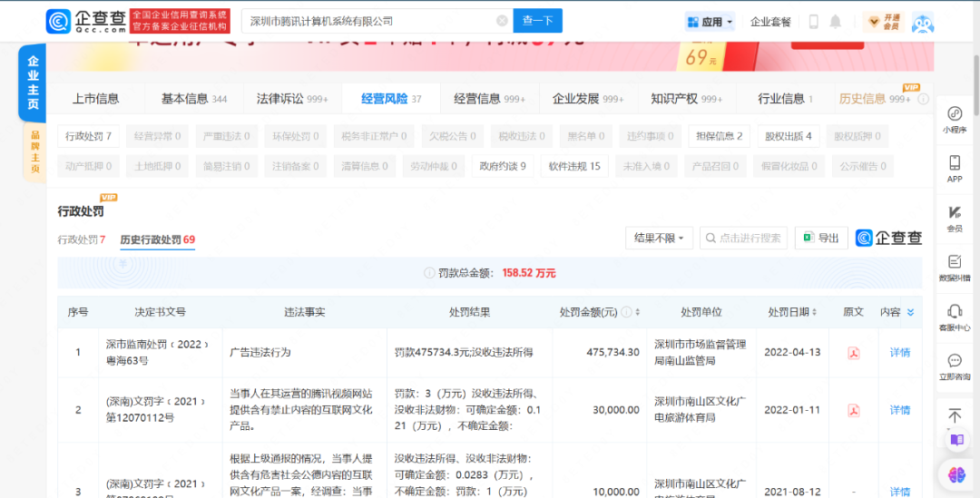
Task: Sort by 处罚金额 column arrows
Action: 638,312
